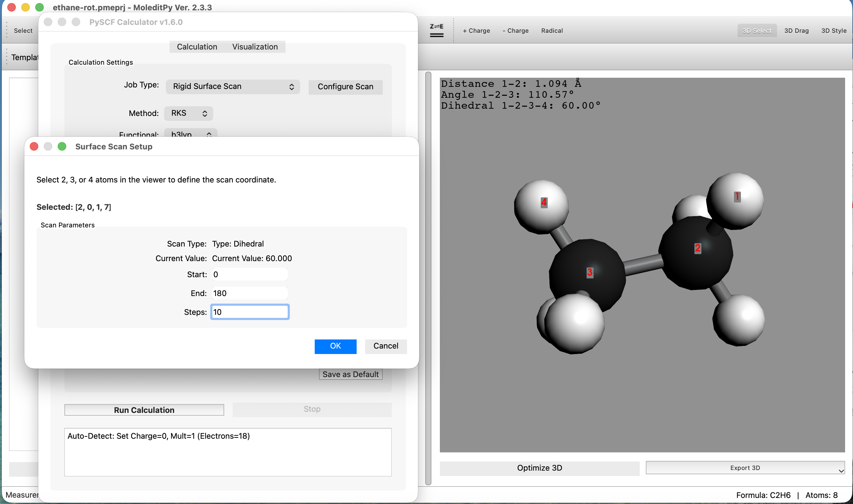Screen dimensions: 853x504
Task: Click Optimize 3D
Action: [x=540, y=468]
